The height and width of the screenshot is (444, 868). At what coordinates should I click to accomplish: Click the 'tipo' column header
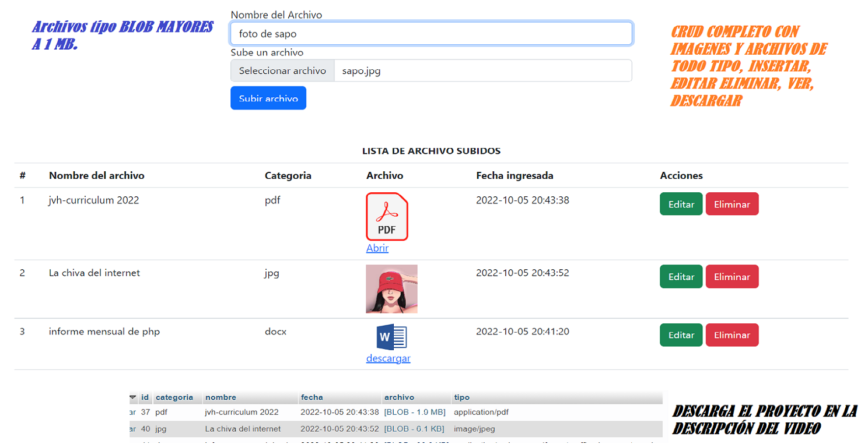pyautogui.click(x=461, y=397)
